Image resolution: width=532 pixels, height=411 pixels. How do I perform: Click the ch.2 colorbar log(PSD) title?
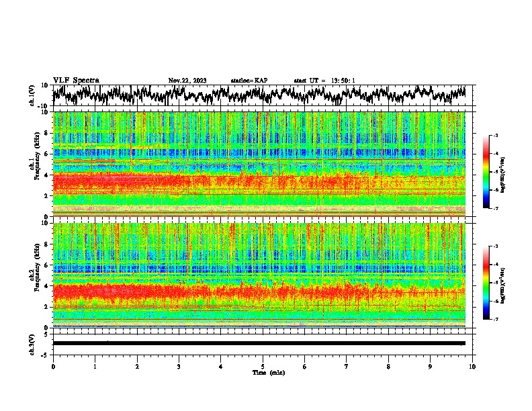tap(502, 285)
